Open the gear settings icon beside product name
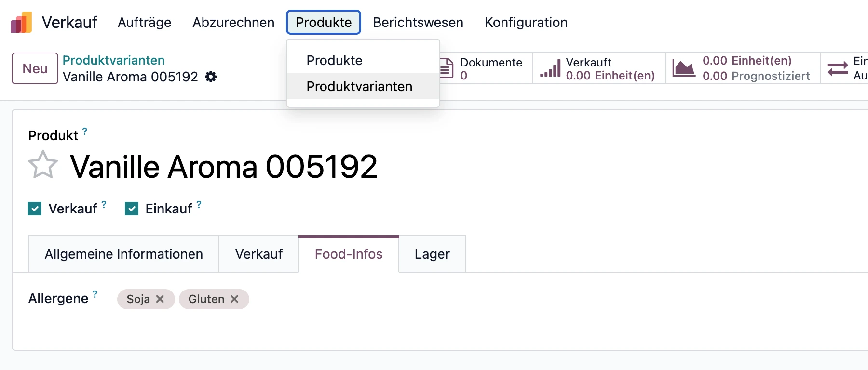868x370 pixels. click(211, 77)
